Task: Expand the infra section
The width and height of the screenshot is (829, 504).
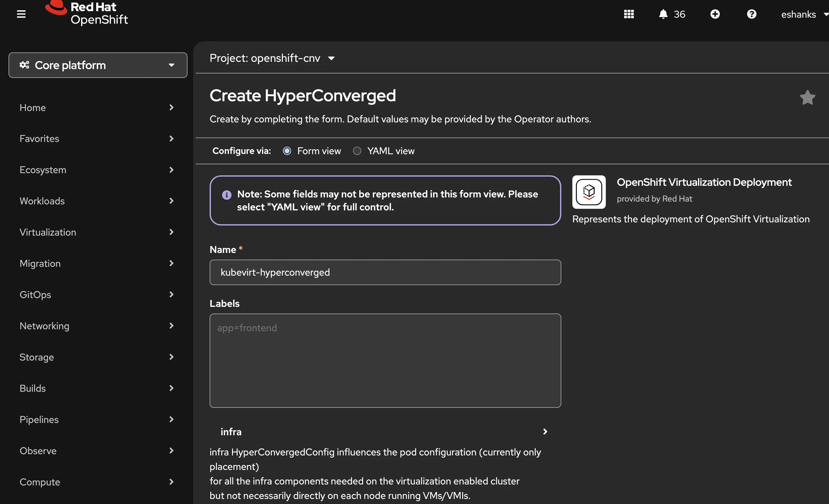Action: click(x=385, y=432)
